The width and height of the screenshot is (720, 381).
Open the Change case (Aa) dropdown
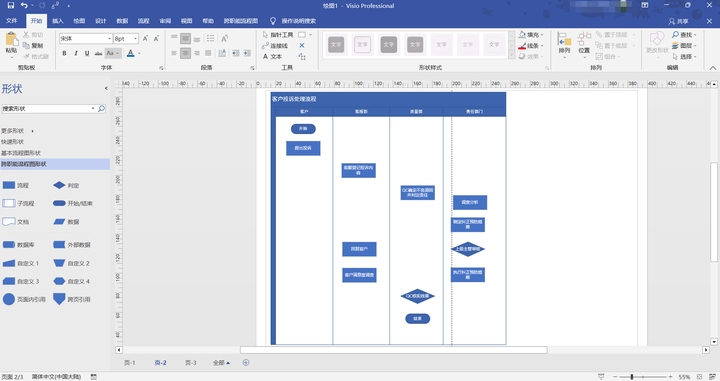click(112, 53)
